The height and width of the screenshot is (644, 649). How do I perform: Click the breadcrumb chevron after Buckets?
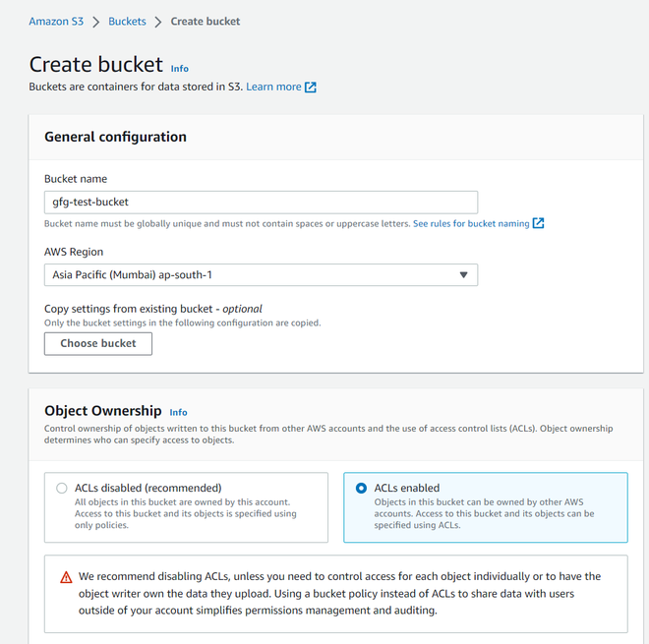158,22
